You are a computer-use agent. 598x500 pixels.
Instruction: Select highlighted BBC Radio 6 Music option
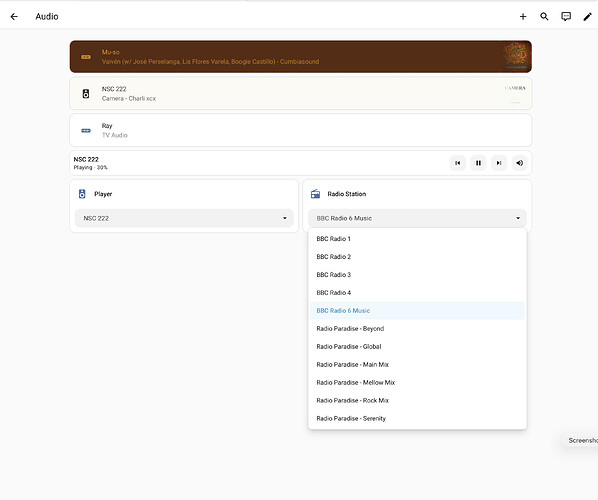417,310
